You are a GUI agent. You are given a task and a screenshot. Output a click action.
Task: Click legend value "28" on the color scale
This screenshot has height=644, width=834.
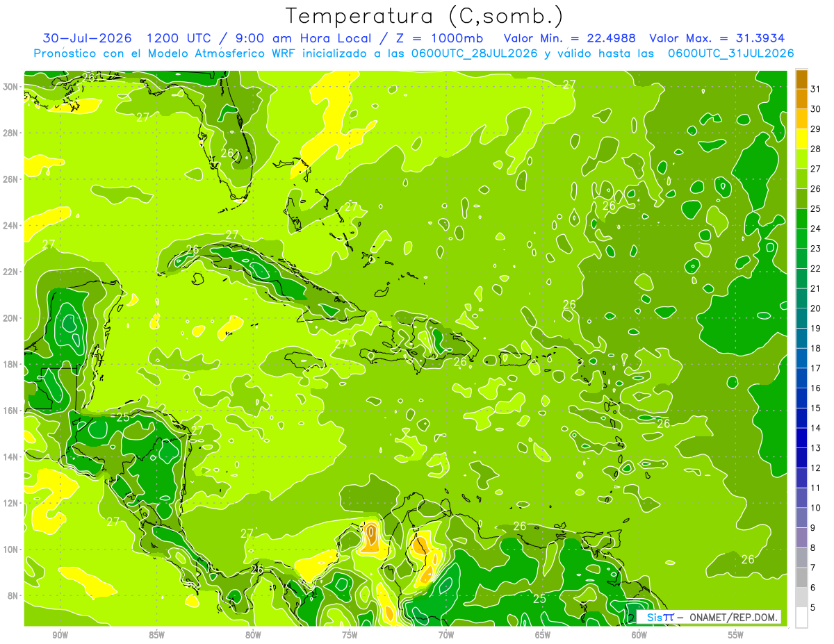[x=815, y=149]
